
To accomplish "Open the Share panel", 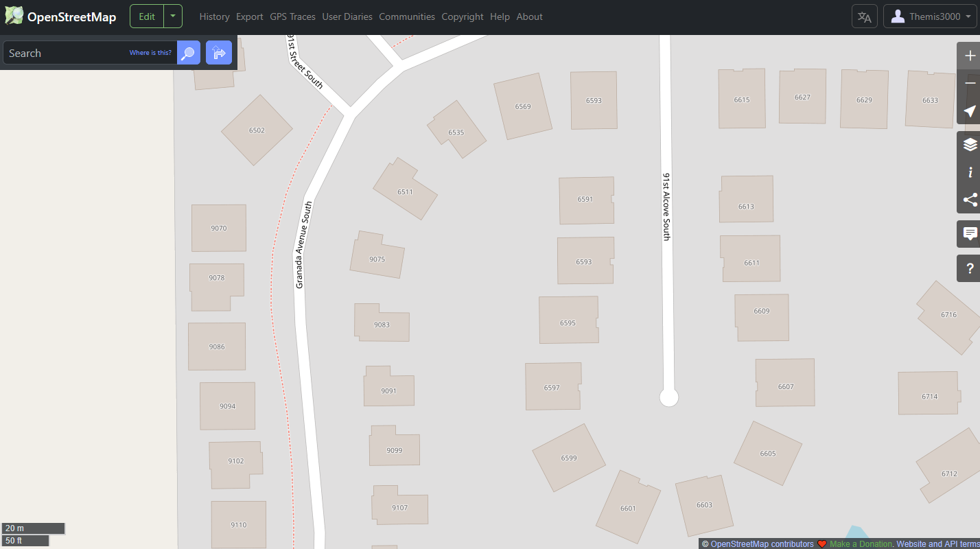I will point(969,200).
